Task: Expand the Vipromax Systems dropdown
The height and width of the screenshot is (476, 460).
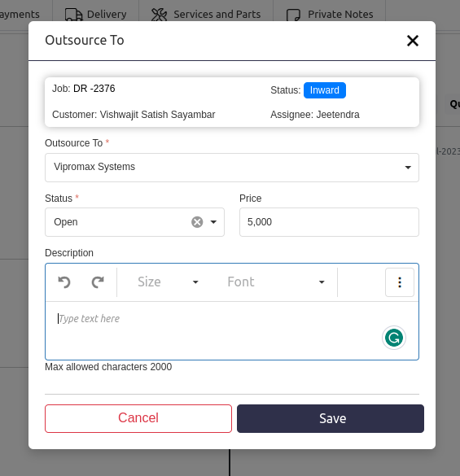Action: point(232,168)
